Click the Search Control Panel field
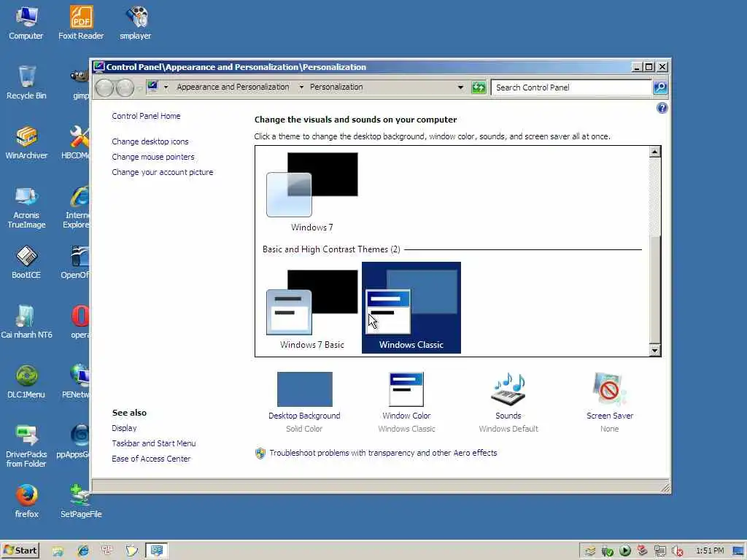The height and width of the screenshot is (560, 747). (571, 87)
